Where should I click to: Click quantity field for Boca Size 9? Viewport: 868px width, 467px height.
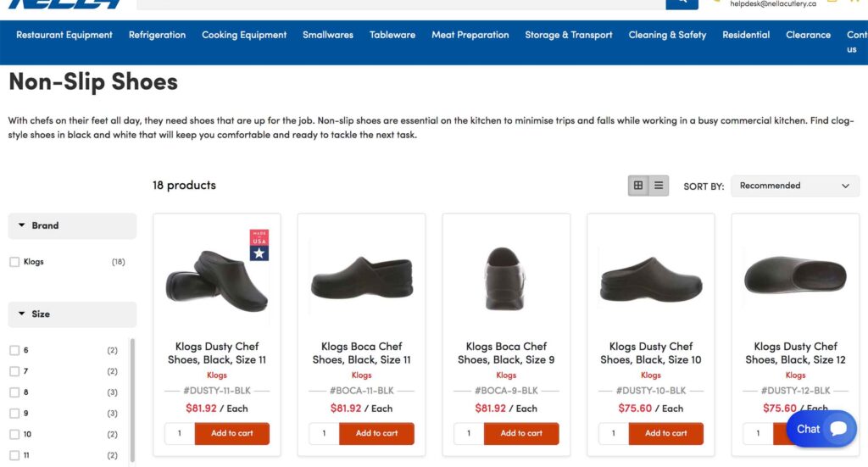pyautogui.click(x=469, y=433)
